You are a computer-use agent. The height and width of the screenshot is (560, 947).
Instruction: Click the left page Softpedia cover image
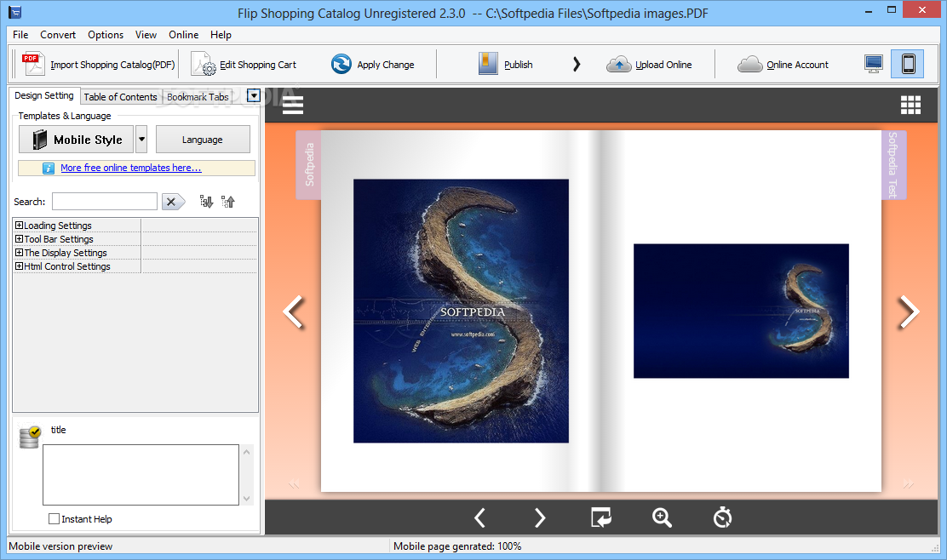coord(461,311)
